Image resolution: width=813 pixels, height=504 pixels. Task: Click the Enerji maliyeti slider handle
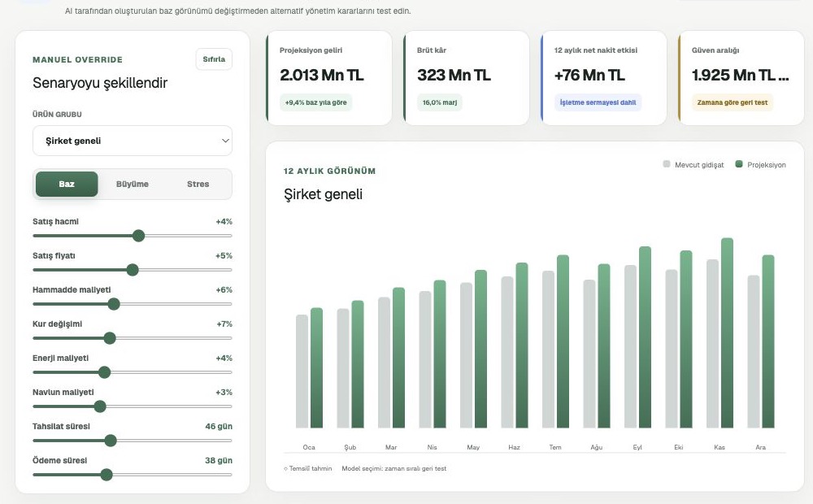[x=104, y=372]
